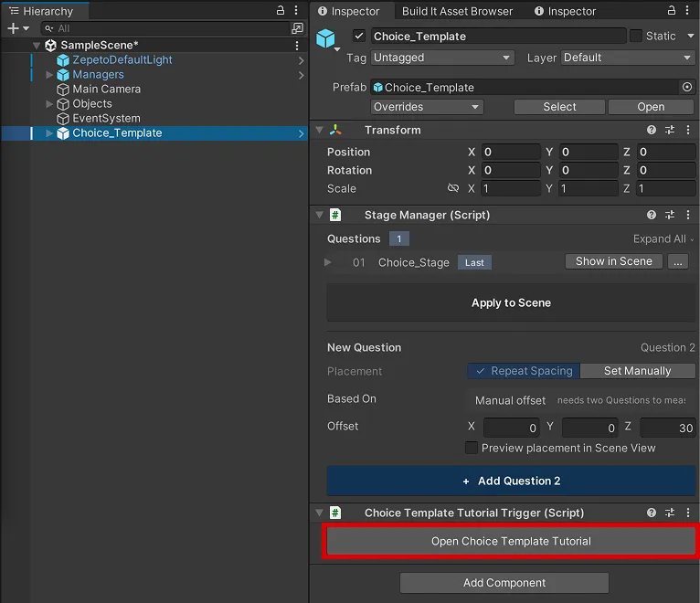The height and width of the screenshot is (603, 700).
Task: Collapse the Transform component
Action: 319,130
